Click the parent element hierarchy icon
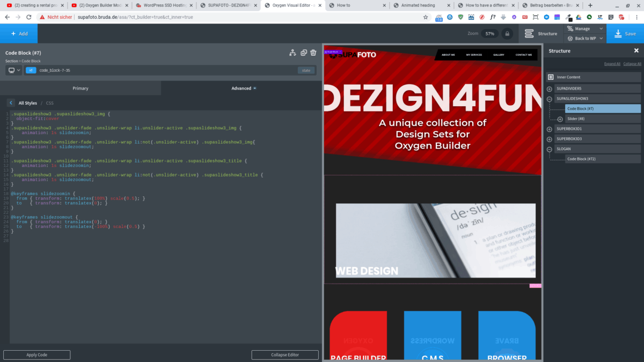644x362 pixels. click(292, 53)
